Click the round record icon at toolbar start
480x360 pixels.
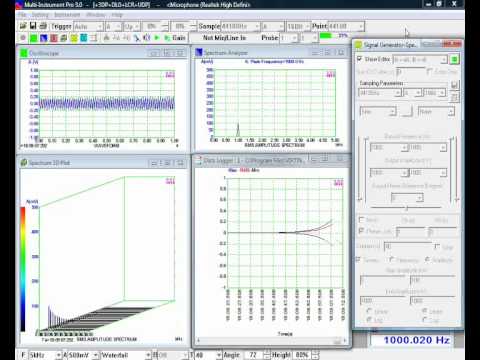point(23,38)
